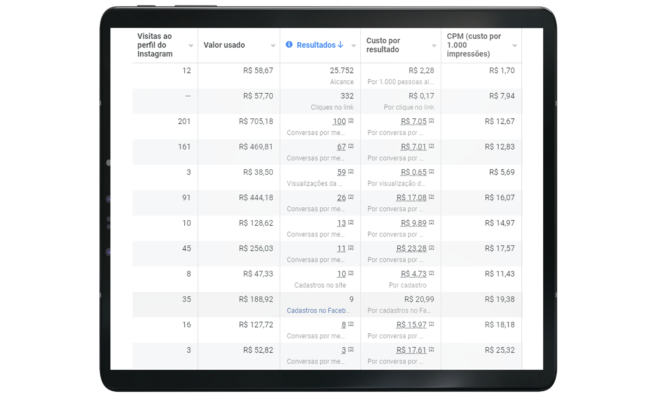Click the Visitas ao perfil do Instagram header

[x=154, y=45]
